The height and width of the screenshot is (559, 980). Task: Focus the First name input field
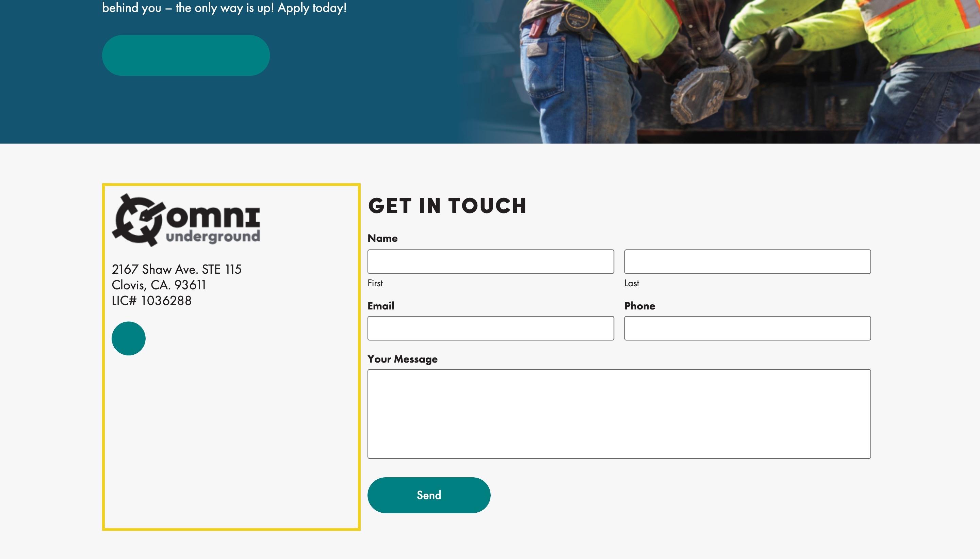[490, 261]
